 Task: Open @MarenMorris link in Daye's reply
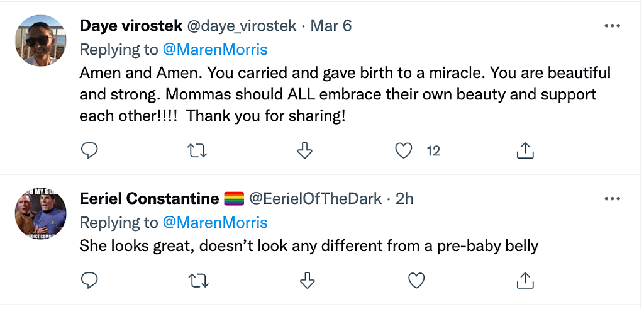point(215,49)
